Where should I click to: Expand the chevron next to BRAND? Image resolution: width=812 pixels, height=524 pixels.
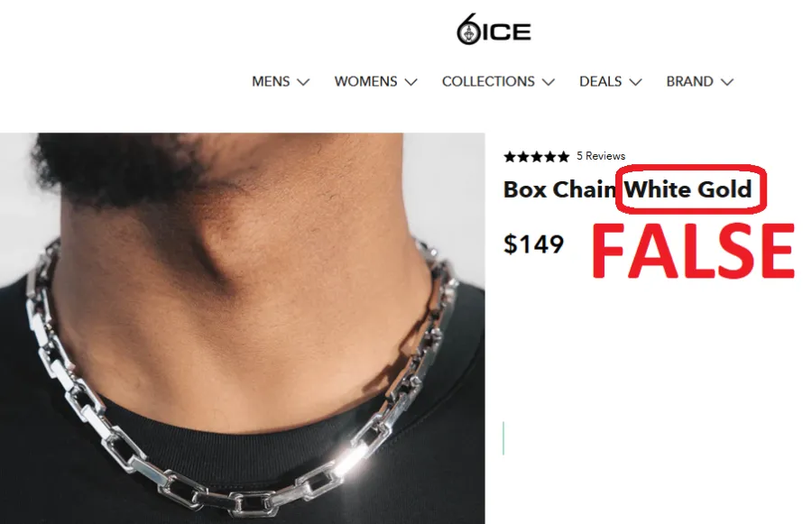click(727, 82)
